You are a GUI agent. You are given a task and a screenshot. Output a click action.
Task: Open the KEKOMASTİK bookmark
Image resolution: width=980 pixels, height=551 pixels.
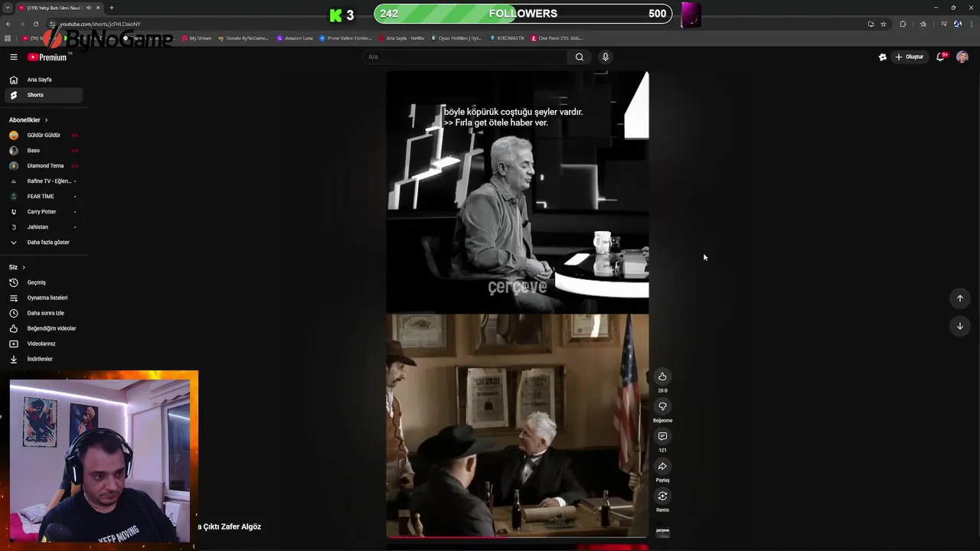click(507, 38)
